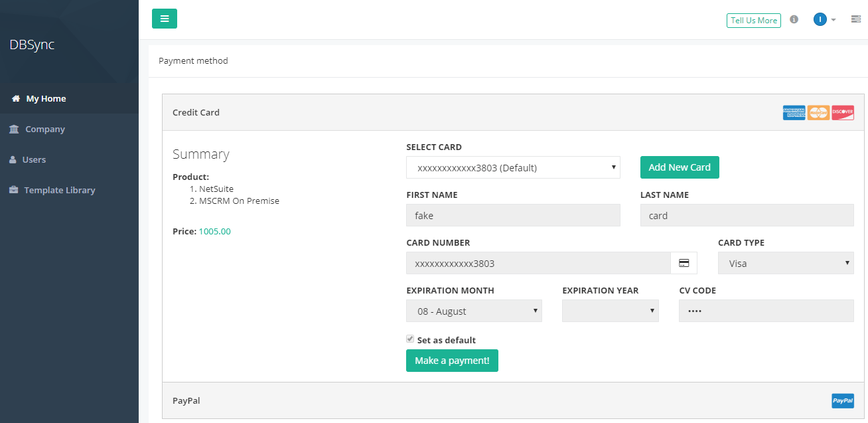The width and height of the screenshot is (868, 423).
Task: Click the CV Code input field
Action: tap(766, 311)
